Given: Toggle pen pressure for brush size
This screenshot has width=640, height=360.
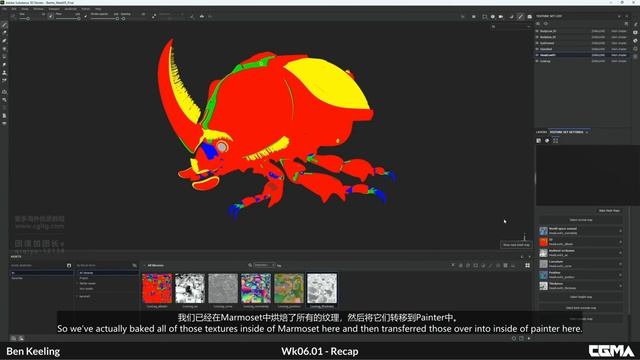Looking at the screenshot, I should pyautogui.click(x=51, y=16).
